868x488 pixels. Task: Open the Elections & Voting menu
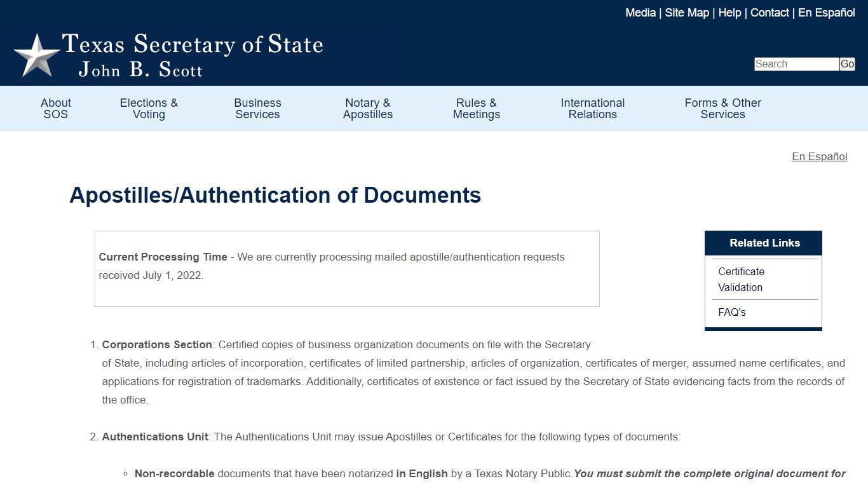[149, 109]
